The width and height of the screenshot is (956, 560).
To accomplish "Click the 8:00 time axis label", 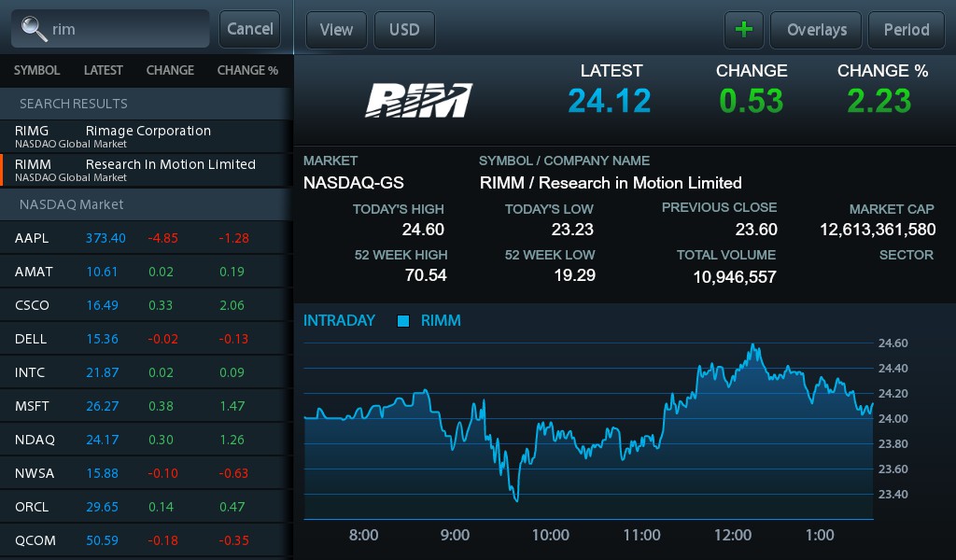I will tap(363, 535).
